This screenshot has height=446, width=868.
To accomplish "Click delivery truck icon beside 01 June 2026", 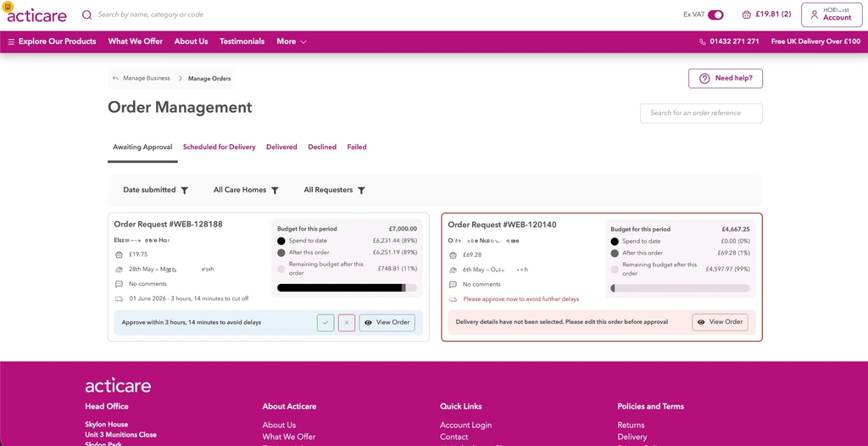I will coord(119,298).
